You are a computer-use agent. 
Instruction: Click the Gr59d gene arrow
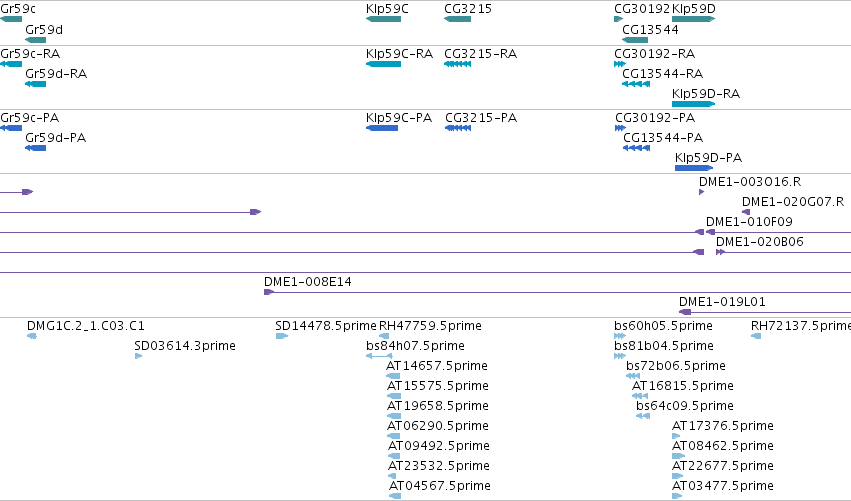pos(35,40)
